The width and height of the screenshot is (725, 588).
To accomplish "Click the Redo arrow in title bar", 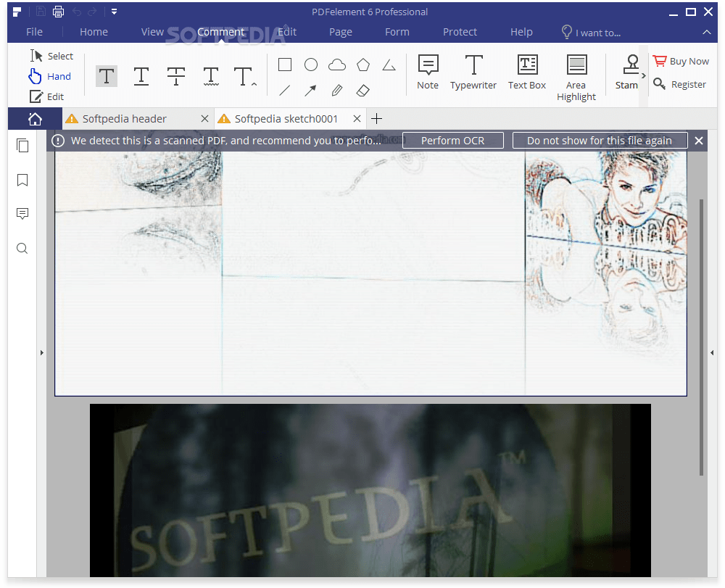I will (93, 12).
